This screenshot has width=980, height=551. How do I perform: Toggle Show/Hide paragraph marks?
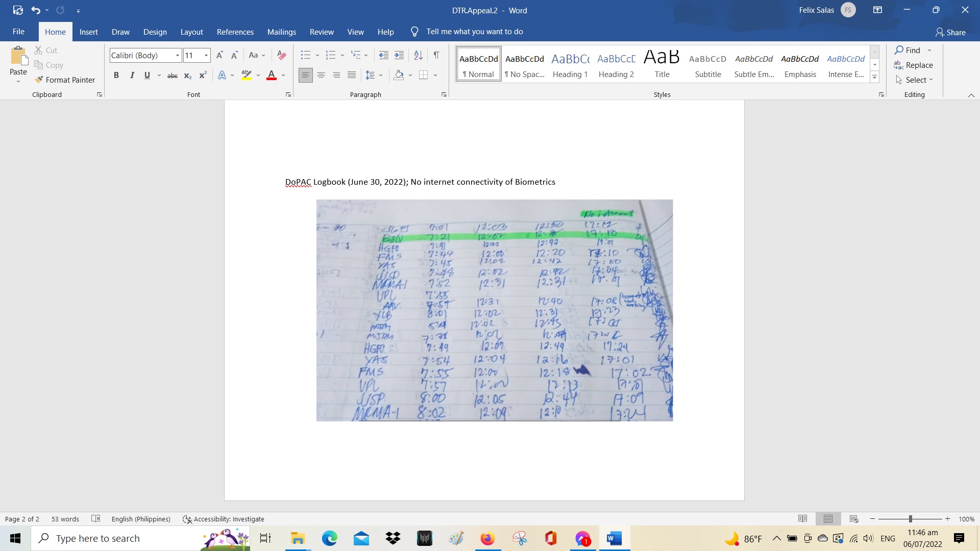(436, 55)
